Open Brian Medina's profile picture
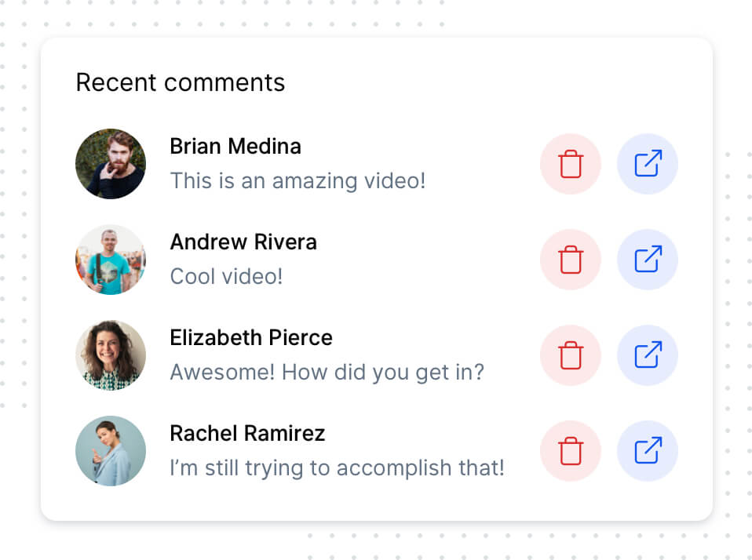Image resolution: width=752 pixels, height=560 pixels. 110,164
